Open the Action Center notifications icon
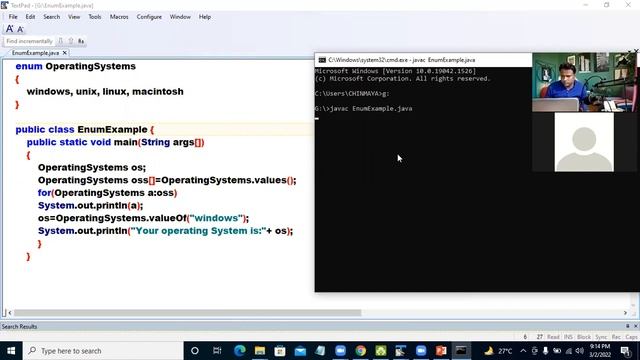The width and height of the screenshot is (640, 360). coord(625,351)
